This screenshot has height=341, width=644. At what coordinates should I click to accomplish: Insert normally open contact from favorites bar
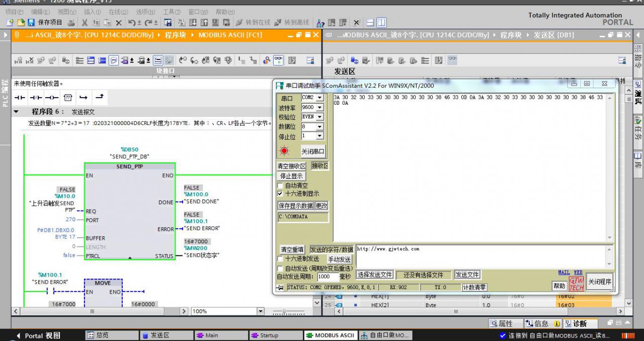20,97
